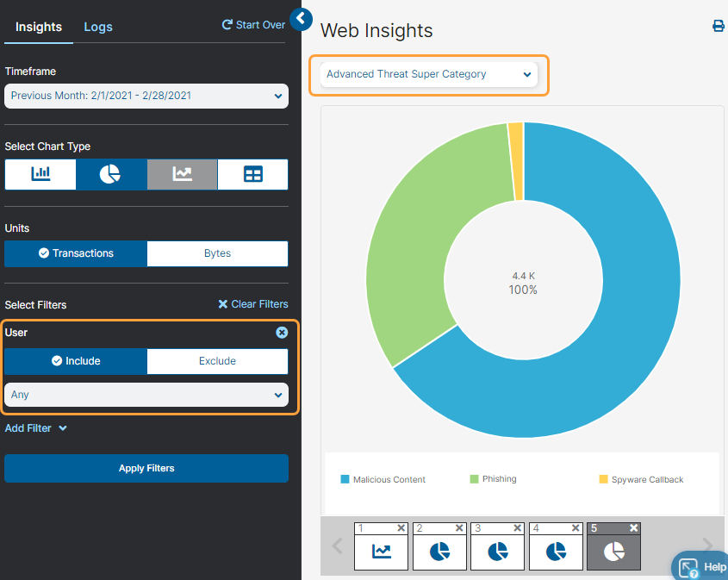728x580 pixels.
Task: Click the print icon in Web Insights
Action: pyautogui.click(x=718, y=26)
